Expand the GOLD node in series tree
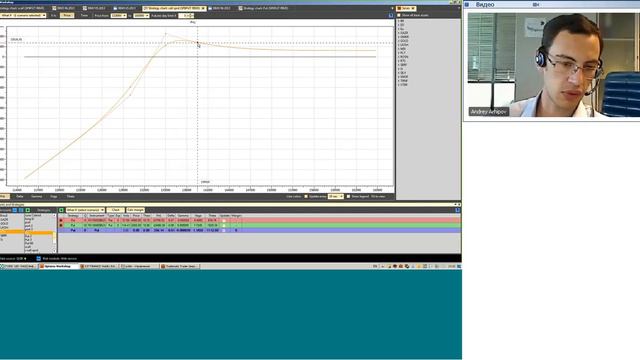 pyautogui.click(x=399, y=41)
